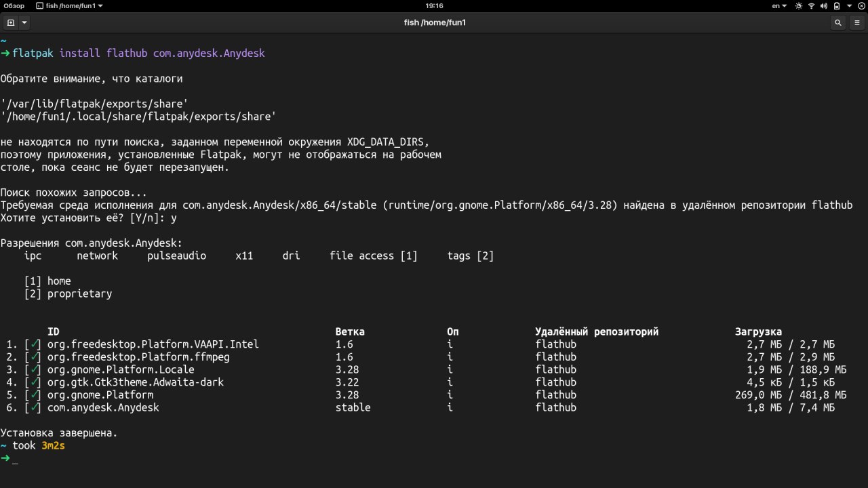Click org.gnome.Platform.Locale in the table
868x488 pixels.
click(x=121, y=370)
